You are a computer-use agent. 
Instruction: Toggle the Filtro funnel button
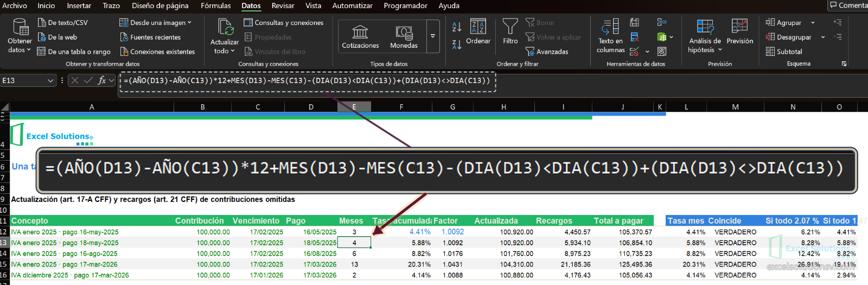pos(510,32)
